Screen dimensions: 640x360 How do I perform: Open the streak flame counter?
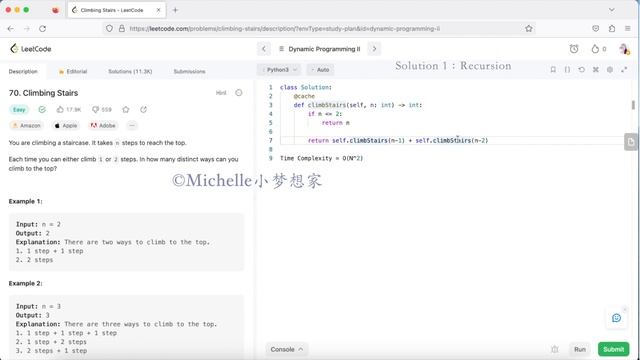tap(598, 49)
